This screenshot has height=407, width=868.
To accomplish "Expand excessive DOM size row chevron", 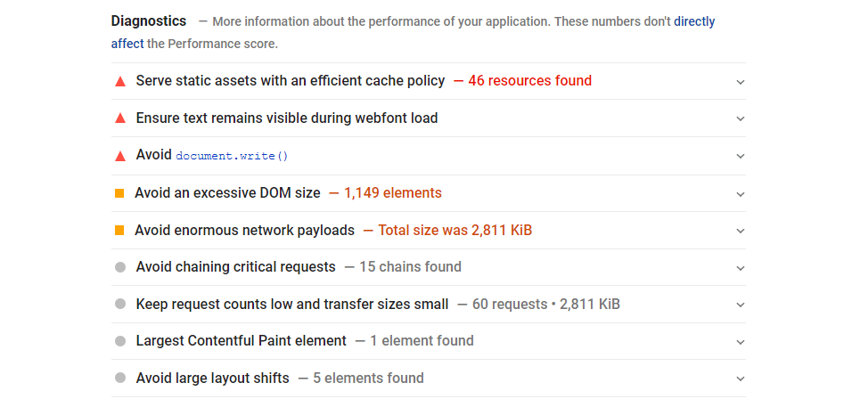I will tap(740, 193).
